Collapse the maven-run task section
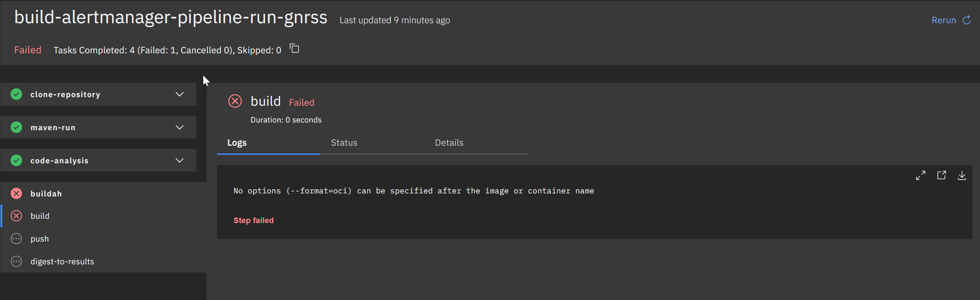This screenshot has width=980, height=300. pos(180,127)
